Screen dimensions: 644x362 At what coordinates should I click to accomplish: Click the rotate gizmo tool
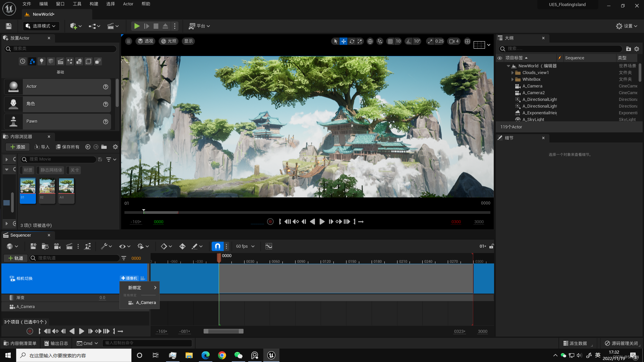(x=352, y=41)
